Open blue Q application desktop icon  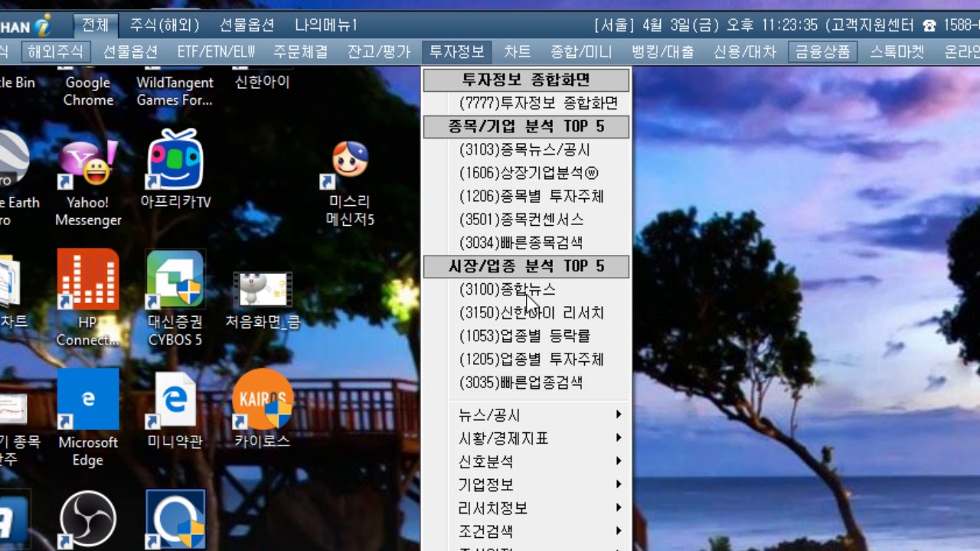[x=175, y=520]
